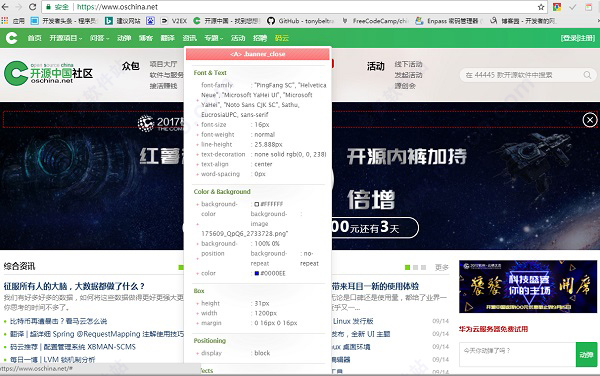Open the FreeCodeCamp bookmark
The height and width of the screenshot is (376, 600).
375,21
